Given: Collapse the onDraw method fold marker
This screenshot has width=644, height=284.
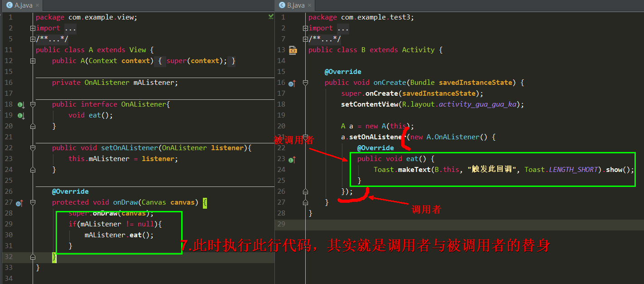Looking at the screenshot, I should pos(33,203).
